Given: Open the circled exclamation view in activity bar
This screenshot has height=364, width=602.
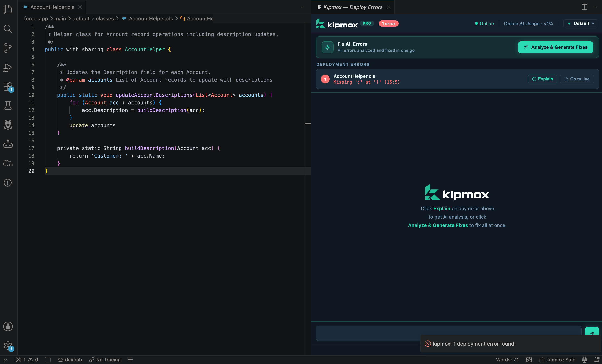Looking at the screenshot, I should tap(8, 182).
